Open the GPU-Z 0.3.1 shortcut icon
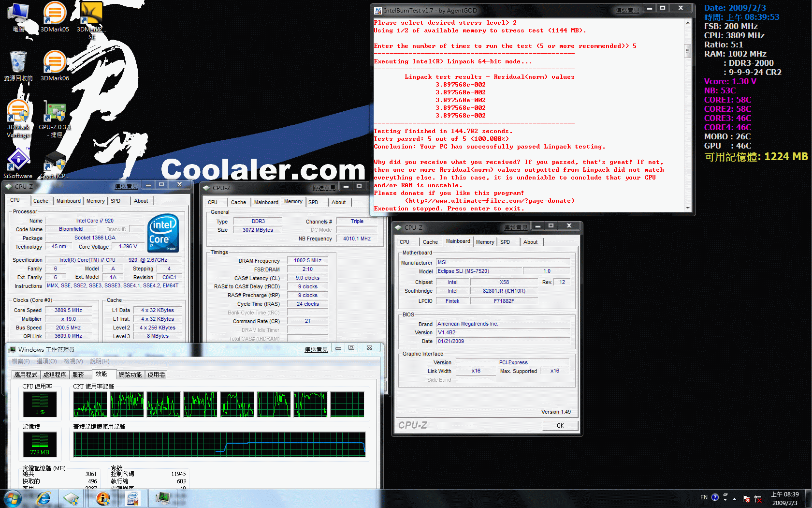 [55, 119]
